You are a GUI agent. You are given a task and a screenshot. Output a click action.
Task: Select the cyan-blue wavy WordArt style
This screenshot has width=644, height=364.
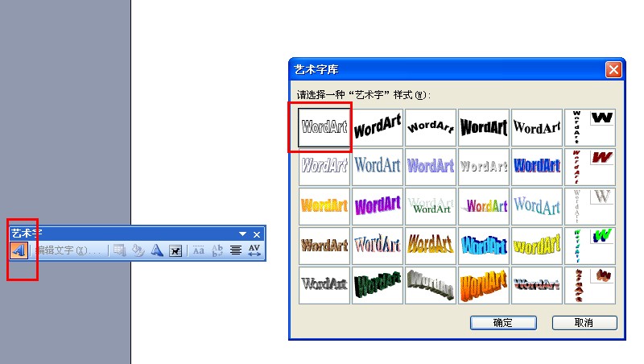point(484,246)
